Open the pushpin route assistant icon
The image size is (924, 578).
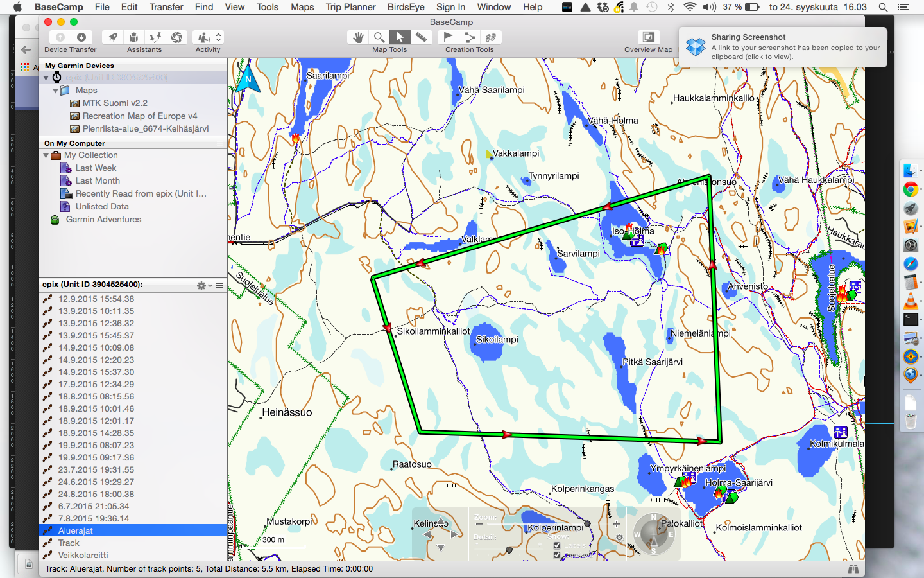(155, 37)
